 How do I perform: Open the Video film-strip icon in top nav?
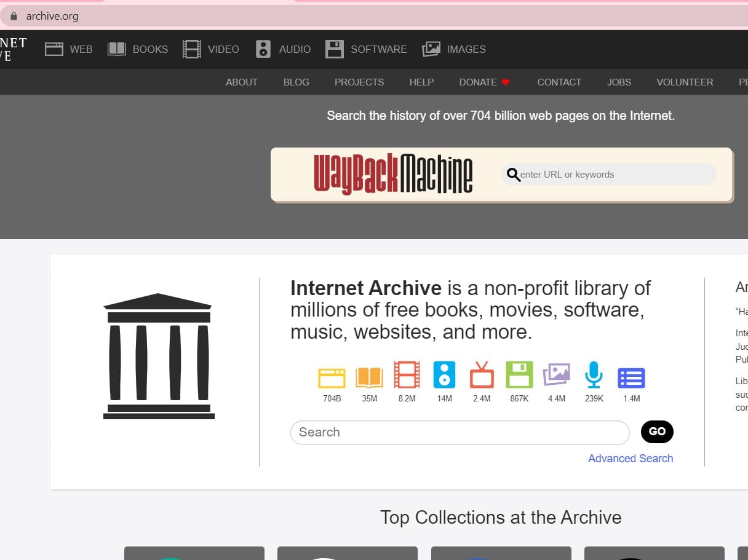(x=192, y=49)
